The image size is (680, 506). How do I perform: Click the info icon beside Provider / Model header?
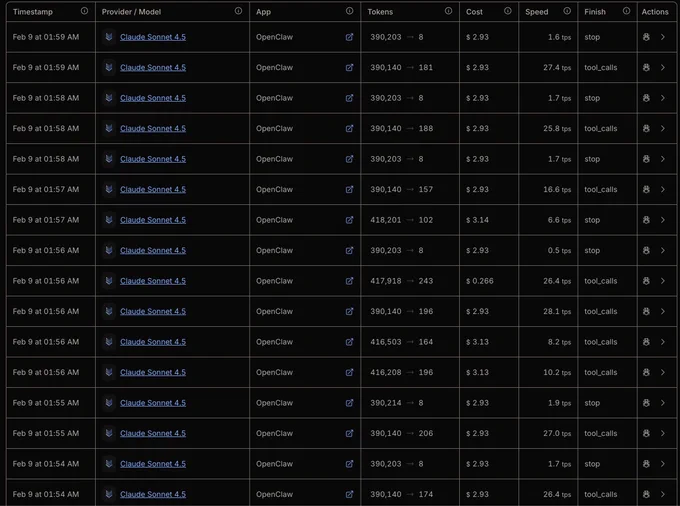239,11
